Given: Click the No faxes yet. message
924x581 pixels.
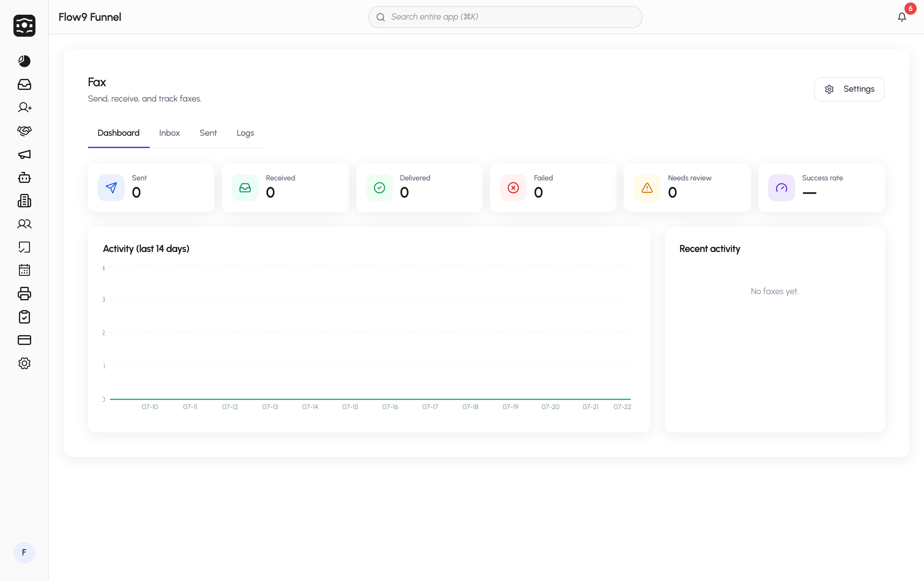Looking at the screenshot, I should point(774,291).
